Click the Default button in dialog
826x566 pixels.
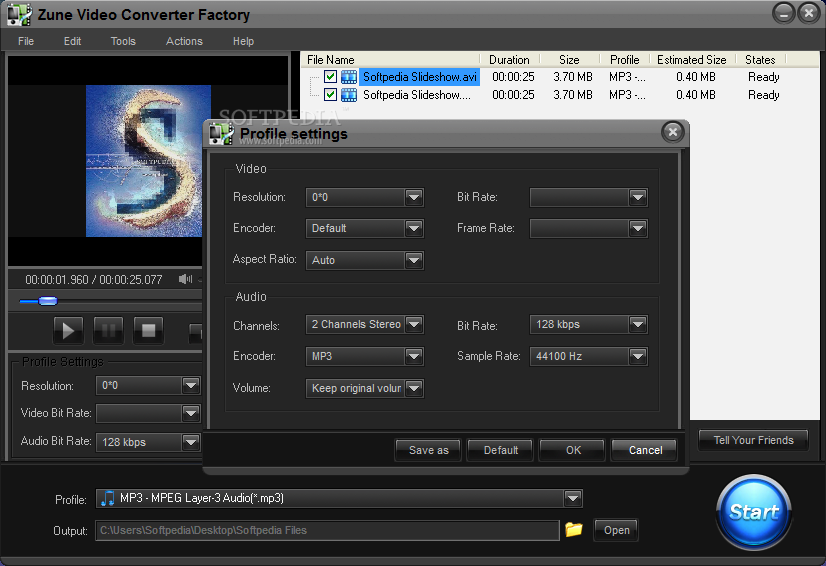coord(500,451)
